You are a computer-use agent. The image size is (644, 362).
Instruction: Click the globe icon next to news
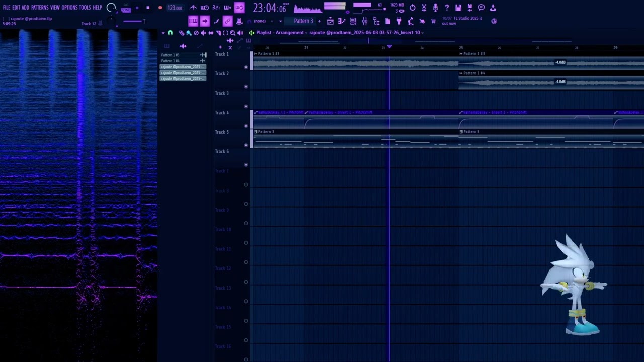pyautogui.click(x=494, y=21)
